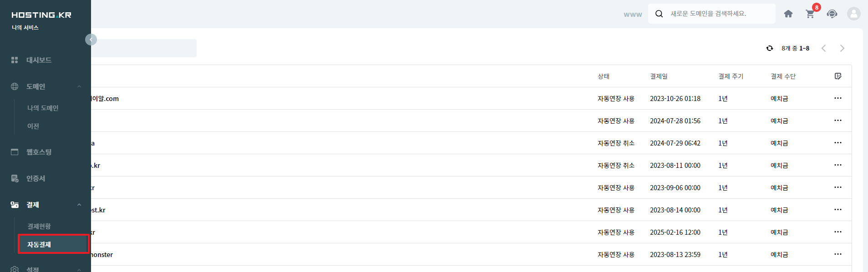The height and width of the screenshot is (272, 868).
Task: Open the 웹호스팅 menu
Action: click(x=39, y=152)
